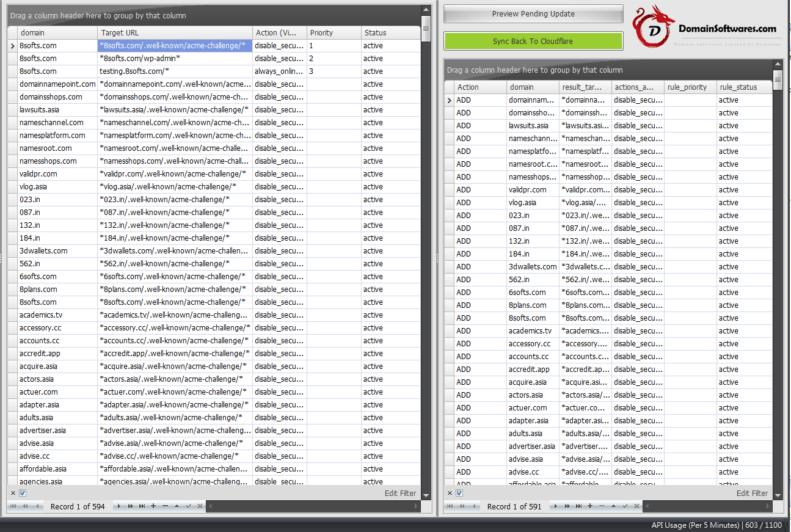Jump to previous page in left grid navigator
The height and width of the screenshot is (532, 791).
click(x=25, y=506)
